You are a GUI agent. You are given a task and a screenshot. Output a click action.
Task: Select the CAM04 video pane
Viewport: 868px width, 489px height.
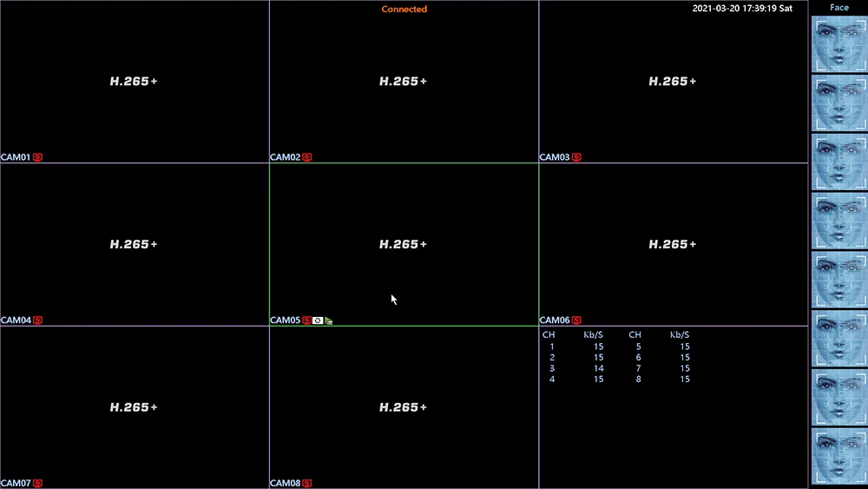135,244
